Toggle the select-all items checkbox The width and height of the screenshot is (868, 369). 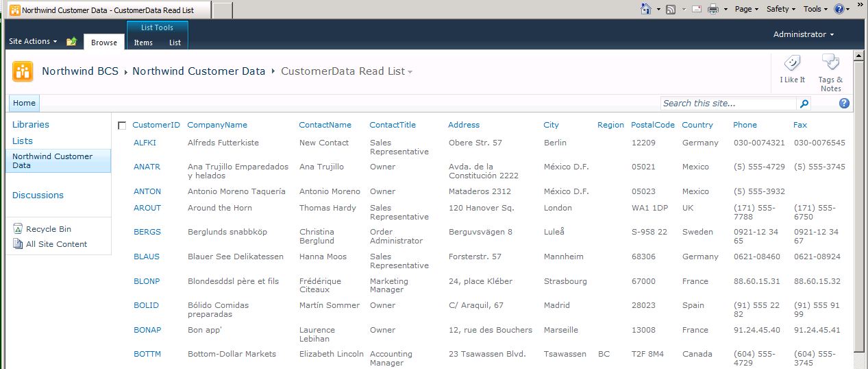pyautogui.click(x=122, y=126)
